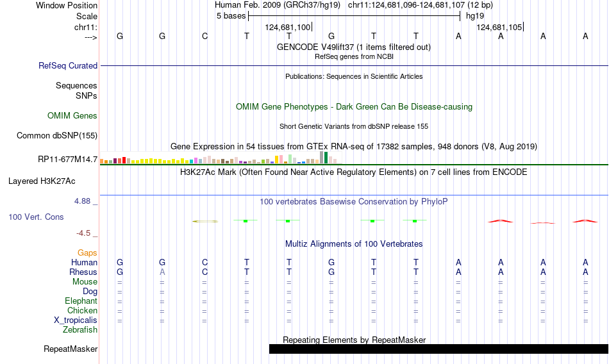Click the RefSeq Curated track label

point(67,65)
